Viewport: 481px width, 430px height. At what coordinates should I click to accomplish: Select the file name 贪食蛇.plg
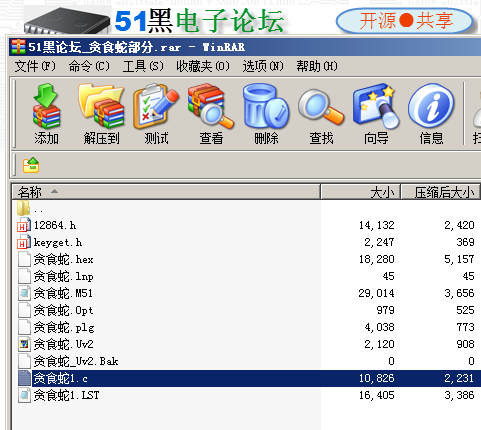[x=64, y=327]
